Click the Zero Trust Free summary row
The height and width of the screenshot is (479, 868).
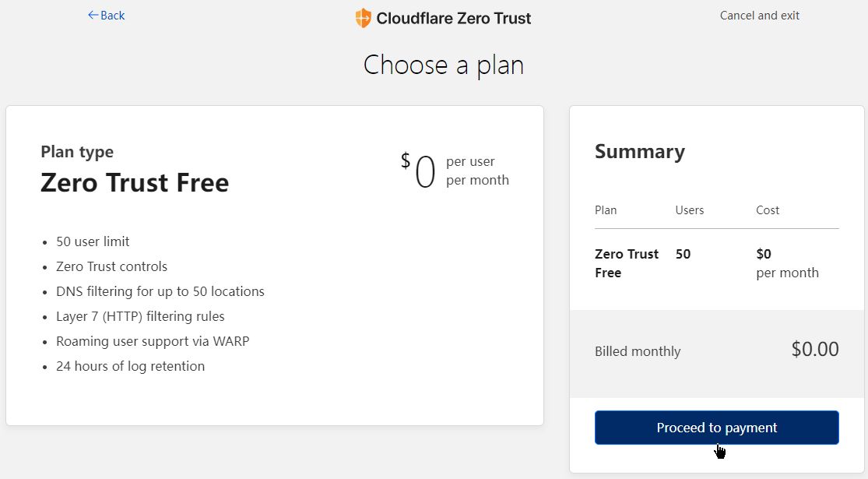click(x=626, y=263)
